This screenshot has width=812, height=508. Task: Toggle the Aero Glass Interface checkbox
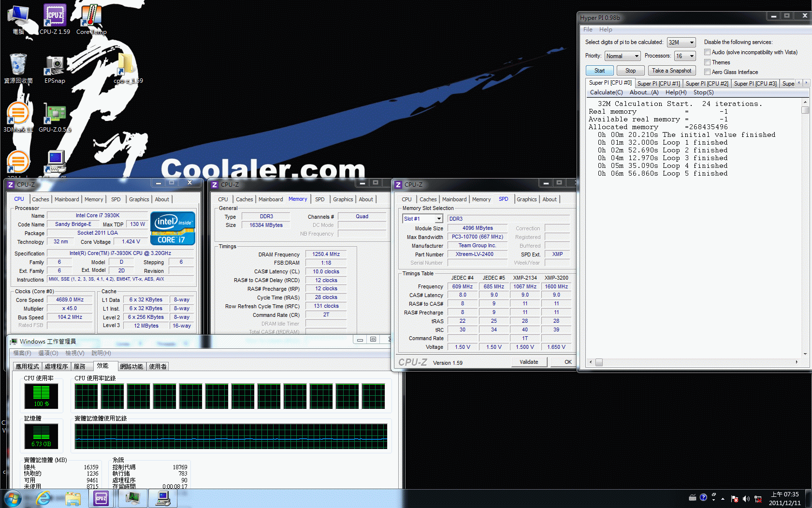[707, 72]
